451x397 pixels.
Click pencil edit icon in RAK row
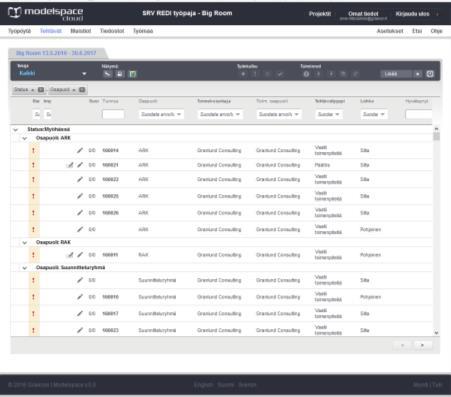[x=80, y=255]
